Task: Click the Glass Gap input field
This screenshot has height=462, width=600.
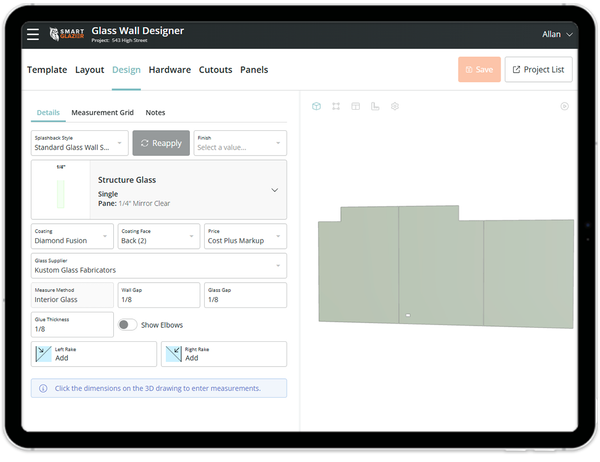Action: [x=246, y=295]
